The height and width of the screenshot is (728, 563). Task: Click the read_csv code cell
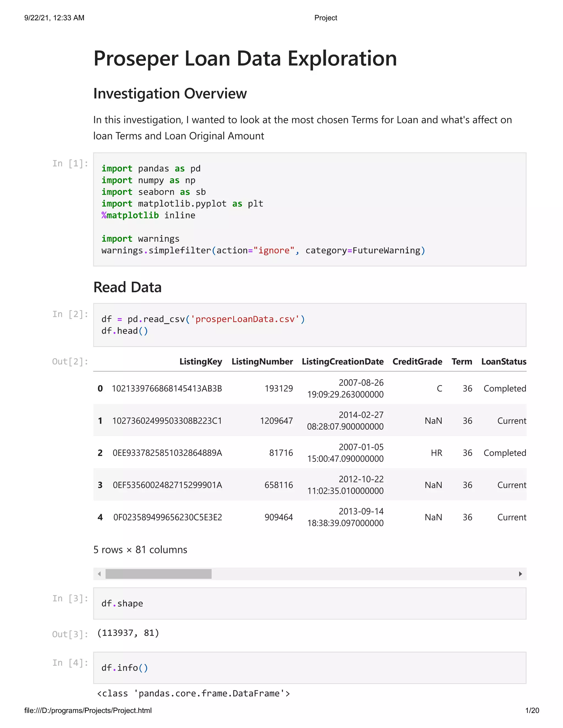coord(310,325)
